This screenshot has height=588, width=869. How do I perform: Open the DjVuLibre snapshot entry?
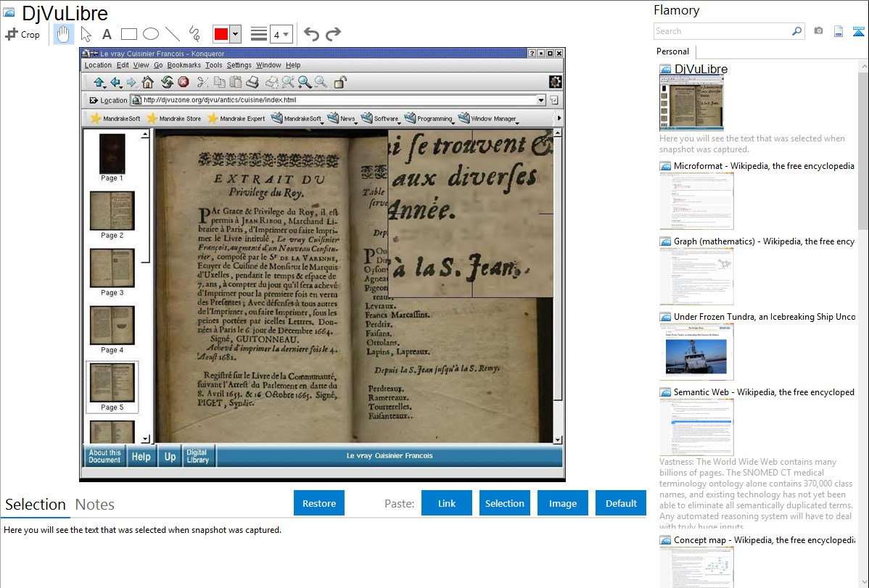701,70
